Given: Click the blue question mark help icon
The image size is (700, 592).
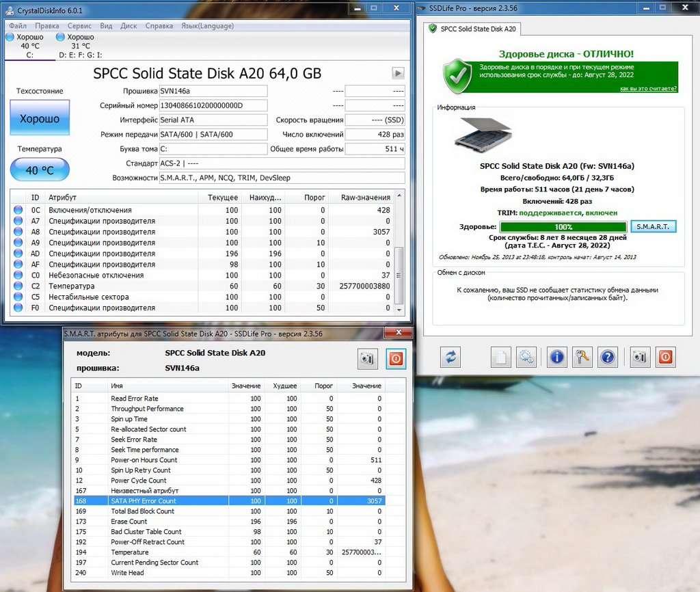Looking at the screenshot, I should tap(608, 357).
